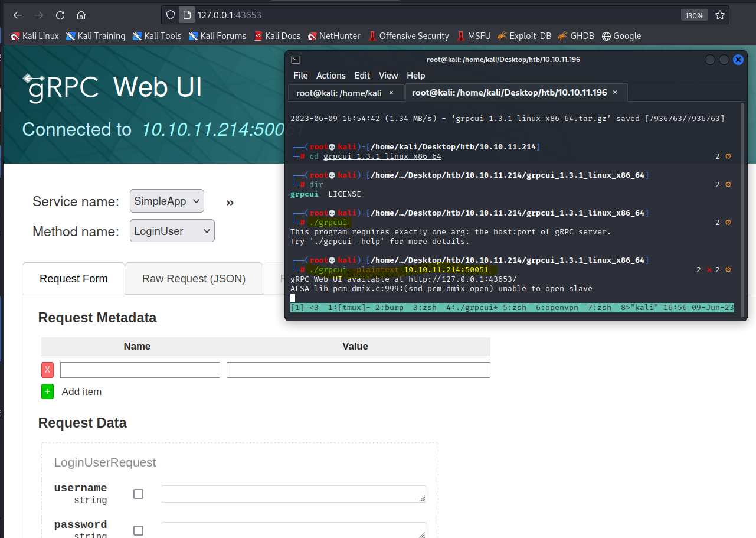
Task: Click the metadata Name input field
Action: (140, 370)
